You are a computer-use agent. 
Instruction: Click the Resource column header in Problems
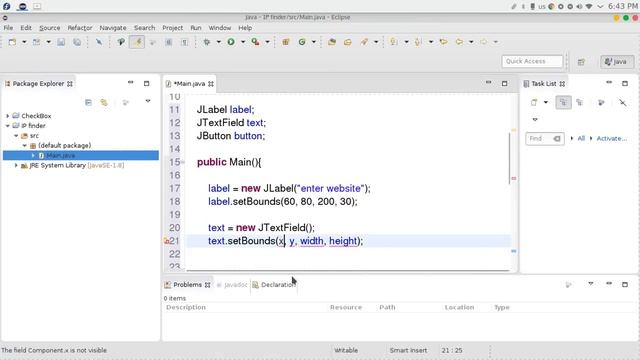[346, 307]
